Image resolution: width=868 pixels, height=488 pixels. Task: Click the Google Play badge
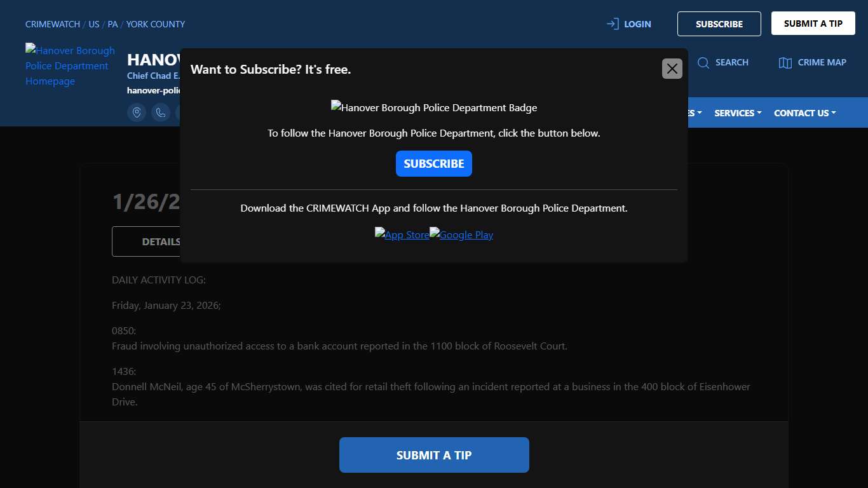[461, 234]
